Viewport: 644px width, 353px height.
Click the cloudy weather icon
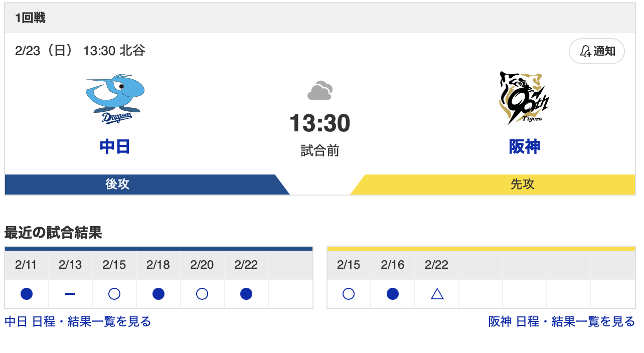[x=320, y=91]
